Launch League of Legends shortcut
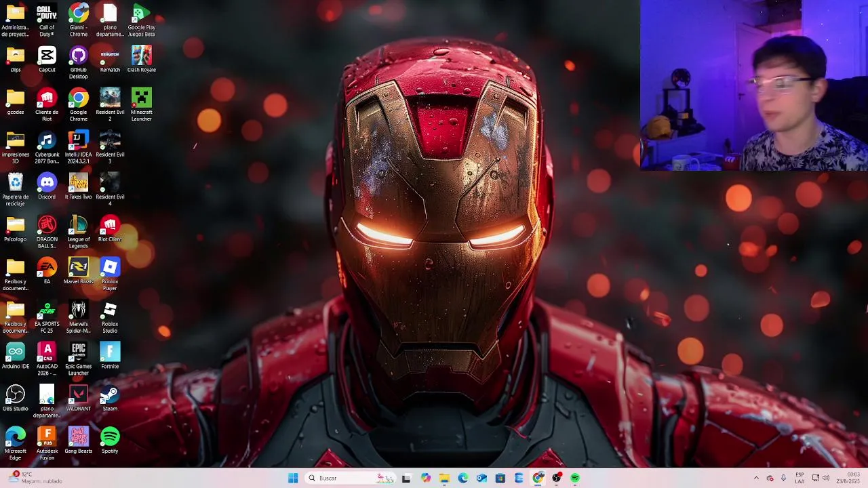Image resolution: width=868 pixels, height=488 pixels. [79, 232]
